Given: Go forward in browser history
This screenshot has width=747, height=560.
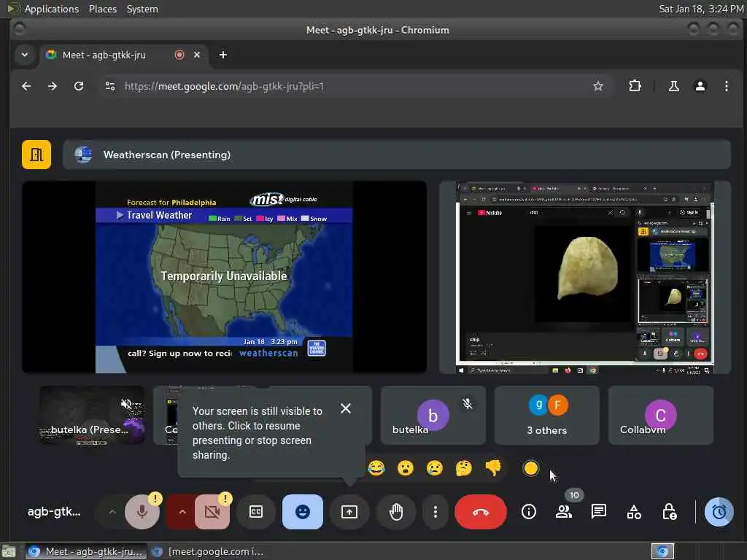Looking at the screenshot, I should [x=53, y=86].
